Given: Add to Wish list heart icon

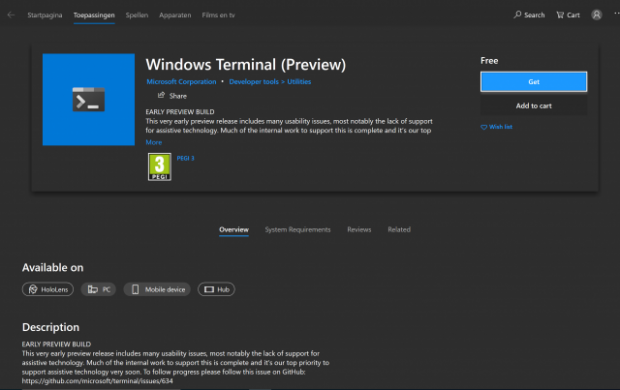Looking at the screenshot, I should pyautogui.click(x=484, y=127).
